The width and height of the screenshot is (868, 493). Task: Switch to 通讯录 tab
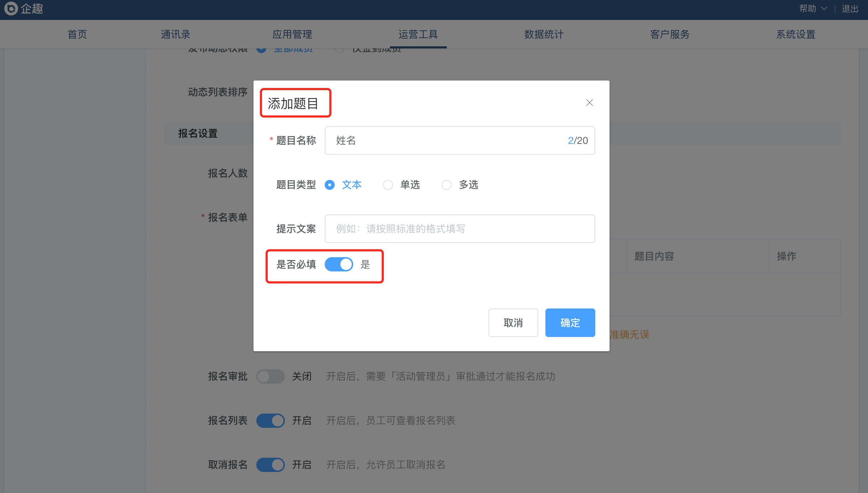point(176,34)
